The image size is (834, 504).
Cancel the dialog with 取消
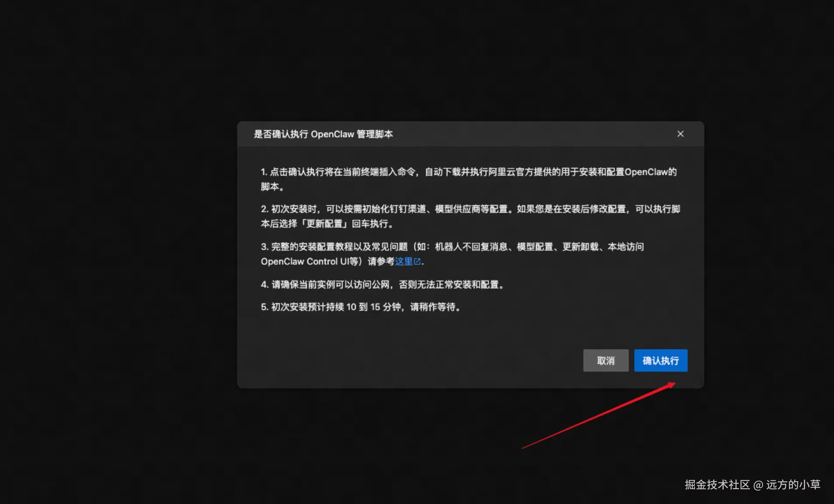pos(606,360)
